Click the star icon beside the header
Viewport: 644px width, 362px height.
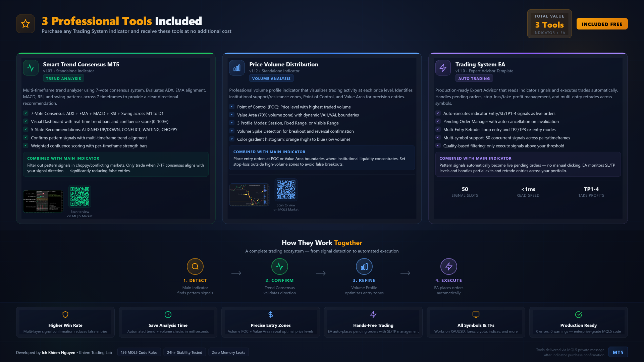tap(25, 24)
